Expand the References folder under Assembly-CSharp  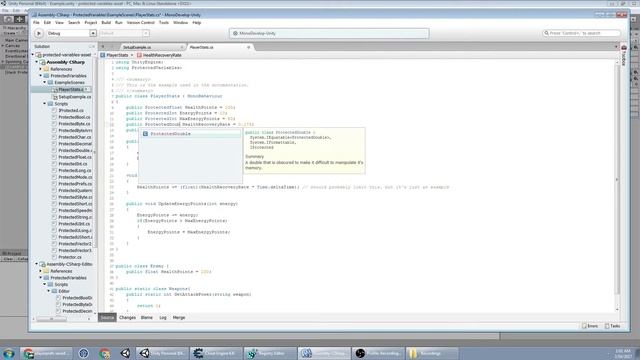pos(41,69)
